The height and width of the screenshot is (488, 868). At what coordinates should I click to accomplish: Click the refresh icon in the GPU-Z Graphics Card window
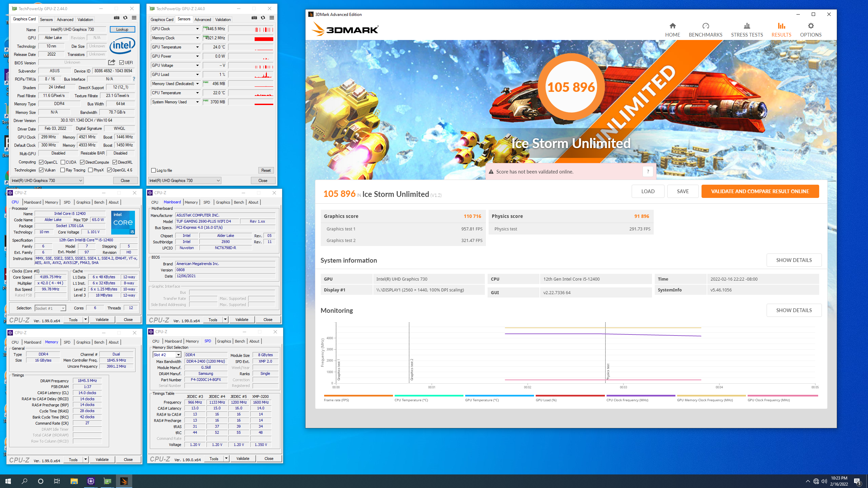tap(125, 18)
